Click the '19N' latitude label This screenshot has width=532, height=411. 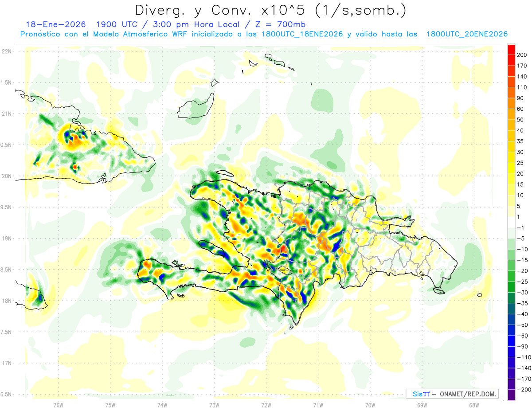[7, 239]
